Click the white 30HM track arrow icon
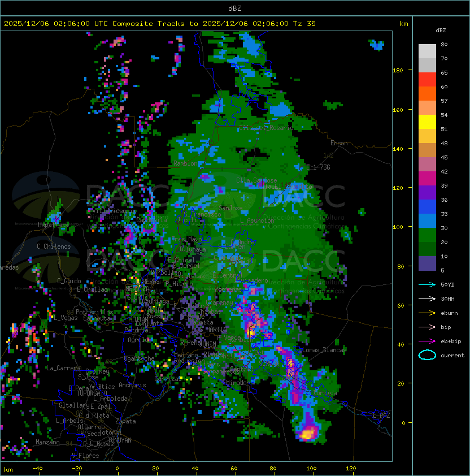Image resolution: width=470 pixels, height=476 pixels. point(427,298)
